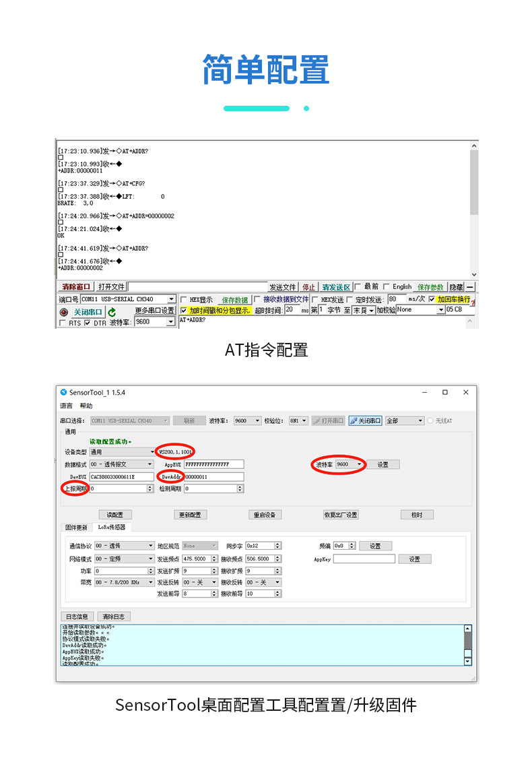Screen dimensions: 532x760
Task: Open the 设备类型 通用 dropdown
Action: 122,451
